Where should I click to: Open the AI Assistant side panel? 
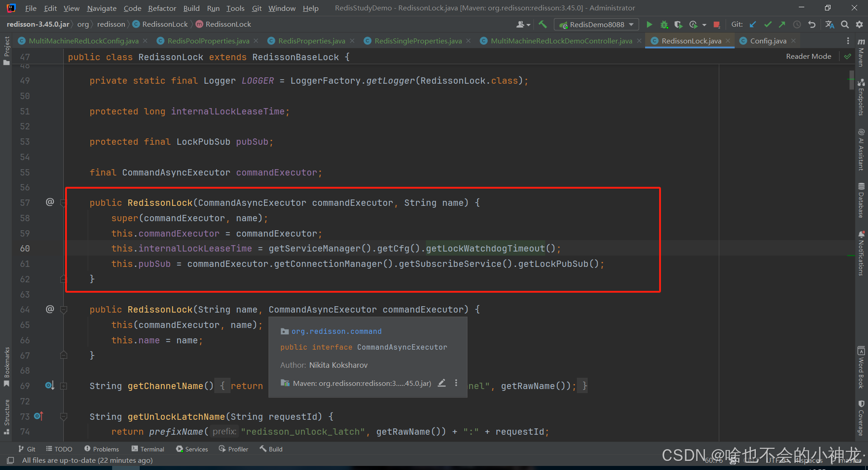[861, 150]
